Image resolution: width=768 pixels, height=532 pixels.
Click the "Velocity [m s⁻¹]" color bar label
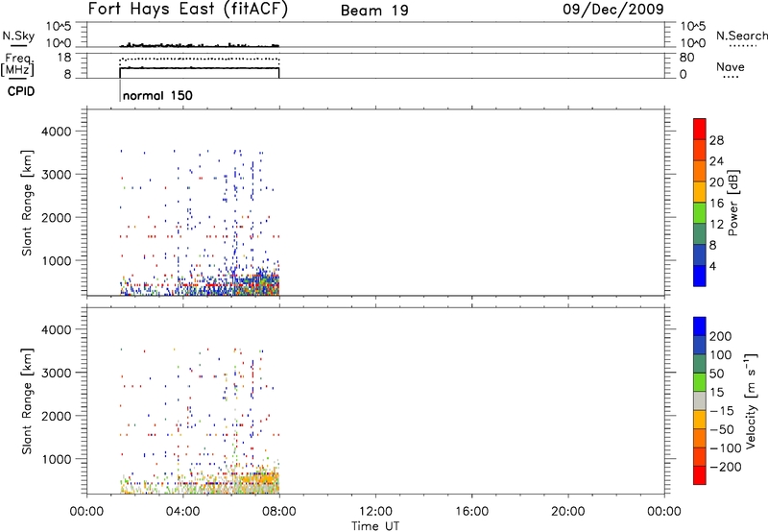(x=750, y=401)
